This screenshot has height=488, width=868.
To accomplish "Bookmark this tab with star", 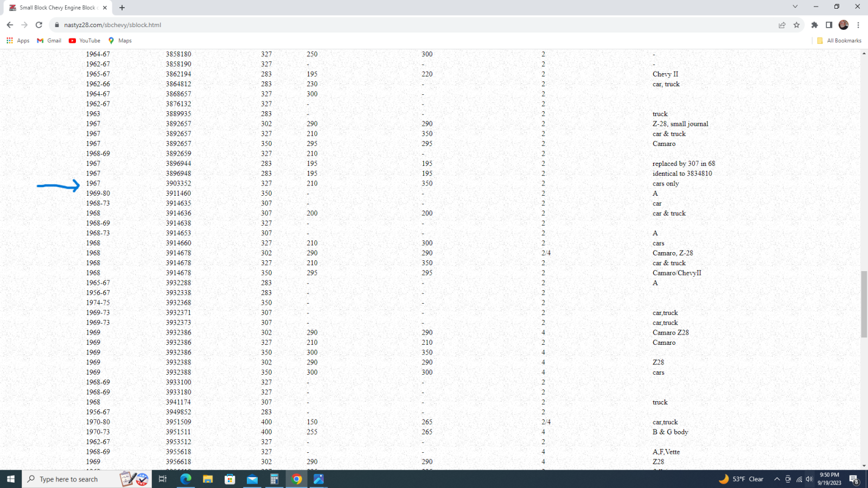I will [x=796, y=25].
